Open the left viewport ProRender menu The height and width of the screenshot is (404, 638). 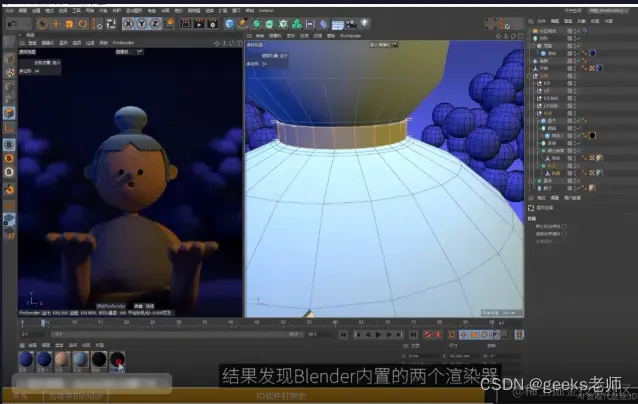(x=123, y=43)
